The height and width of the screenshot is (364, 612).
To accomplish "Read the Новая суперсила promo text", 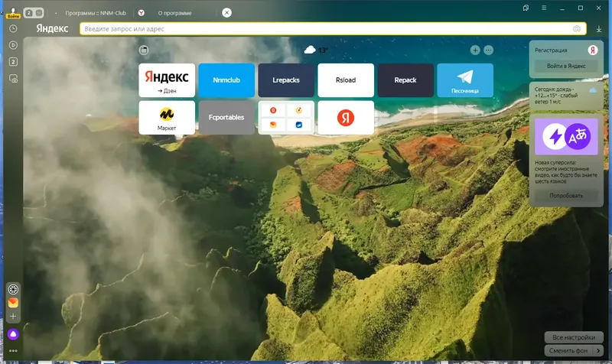I will 566,171.
